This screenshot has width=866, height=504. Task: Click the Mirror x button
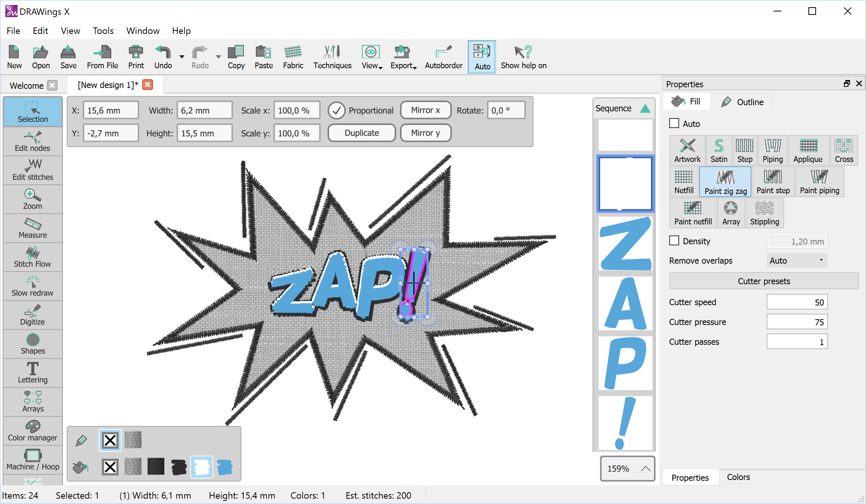pos(426,110)
